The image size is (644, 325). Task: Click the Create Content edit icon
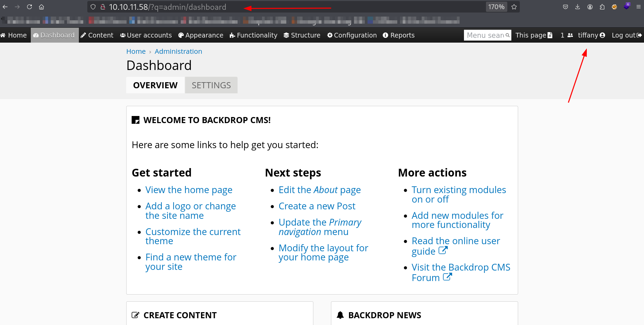(135, 315)
